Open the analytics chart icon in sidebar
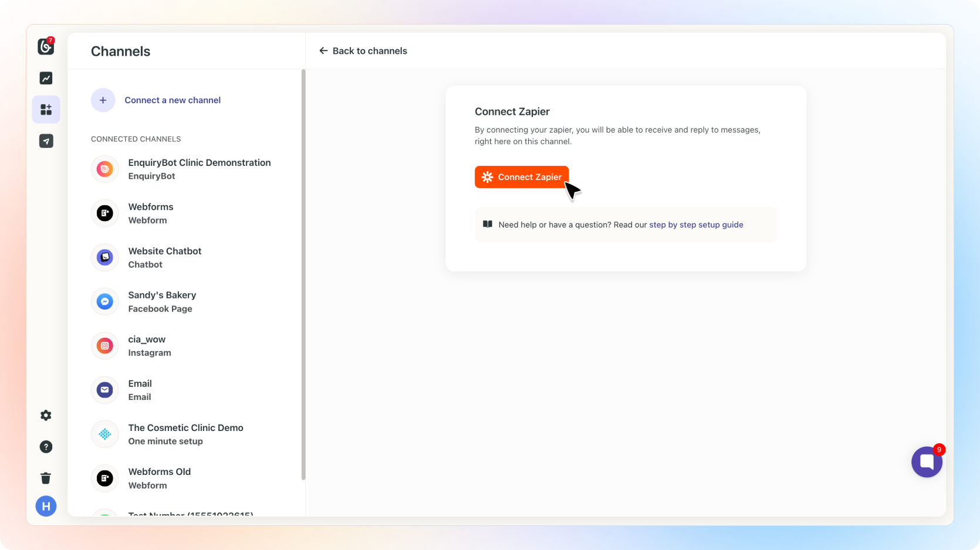 pyautogui.click(x=46, y=78)
